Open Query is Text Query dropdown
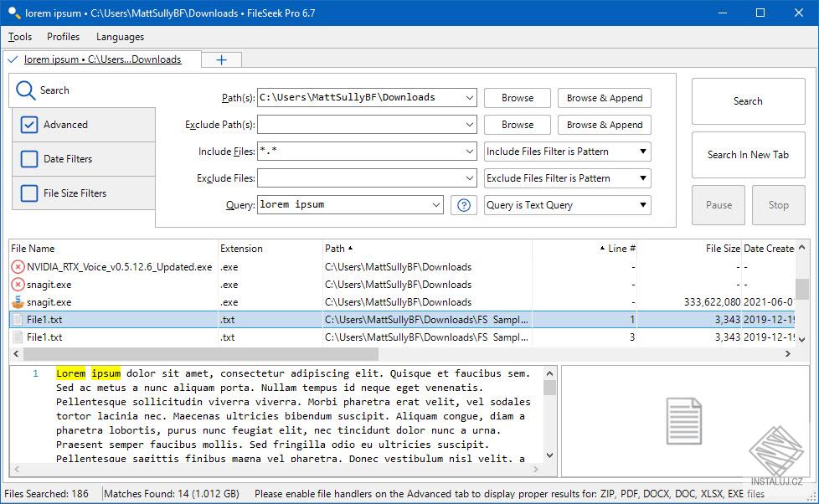This screenshot has height=504, width=819. pos(567,205)
